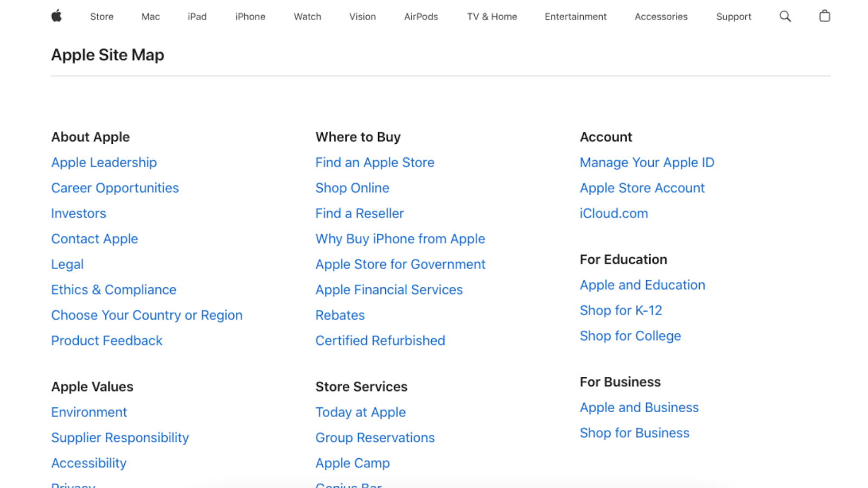The width and height of the screenshot is (868, 488).
Task: Open the Product Feedback link
Action: tap(107, 341)
